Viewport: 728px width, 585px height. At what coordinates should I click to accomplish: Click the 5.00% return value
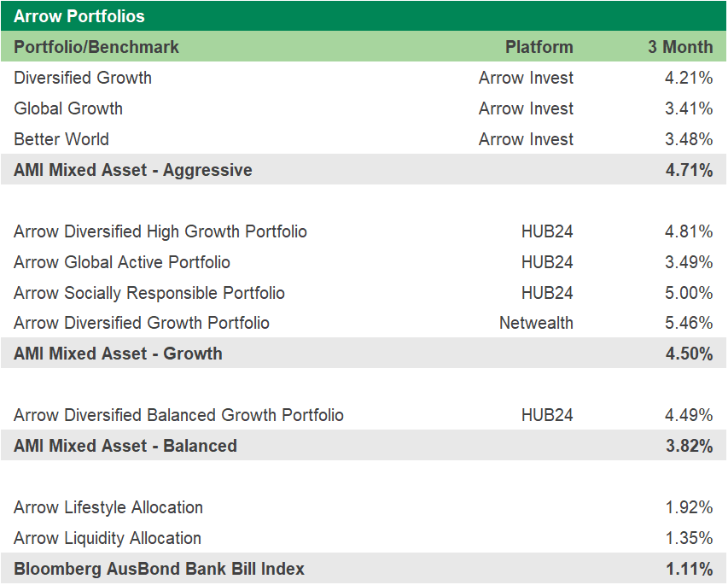click(x=689, y=293)
